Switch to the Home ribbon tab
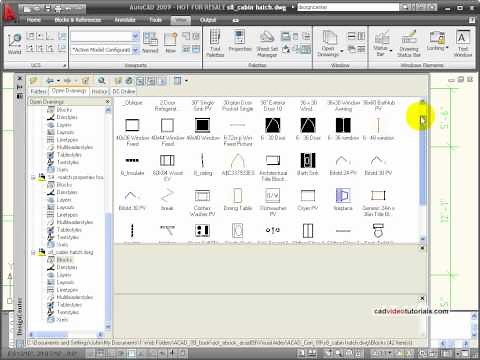Image resolution: width=480 pixels, height=360 pixels. pos(33,20)
